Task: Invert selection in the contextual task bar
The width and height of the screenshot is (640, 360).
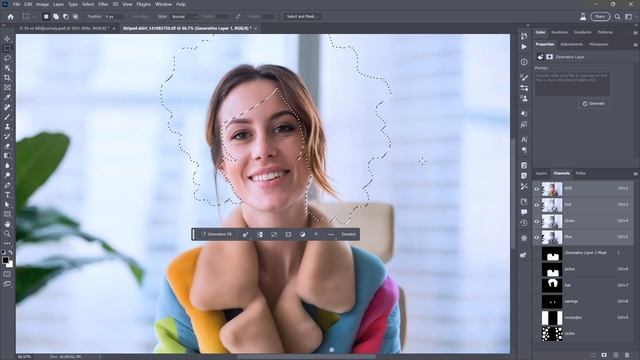Action: [260, 234]
